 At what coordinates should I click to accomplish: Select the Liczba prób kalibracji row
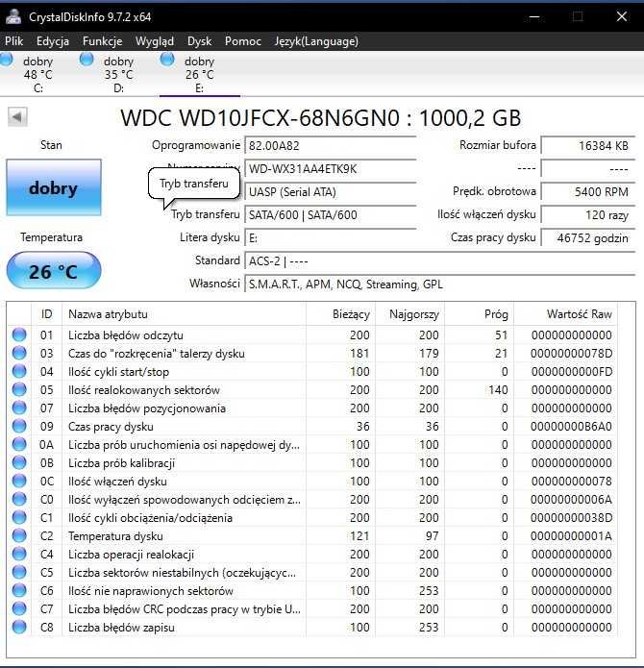point(312,463)
